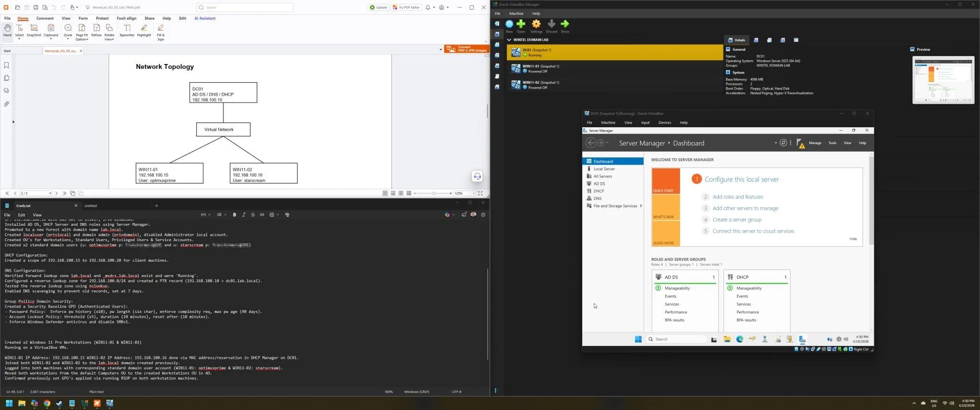Image resolution: width=980 pixels, height=410 pixels.
Task: Open notepad settings gear icon
Action: point(483,215)
